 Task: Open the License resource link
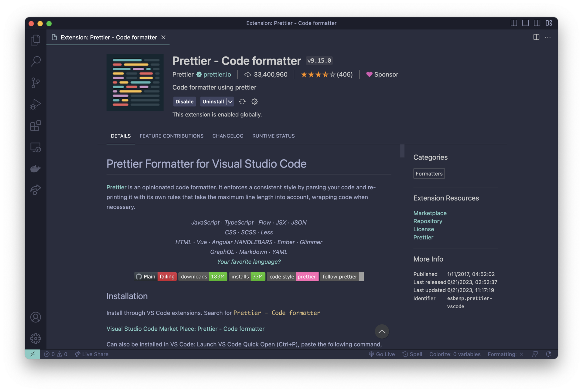tap(424, 229)
